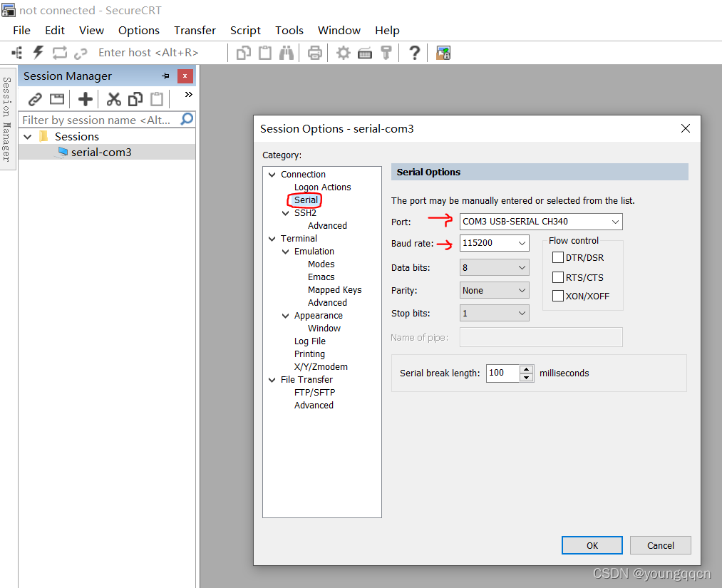Click Cancel in Session Options dialog
The image size is (722, 588).
pos(660,546)
